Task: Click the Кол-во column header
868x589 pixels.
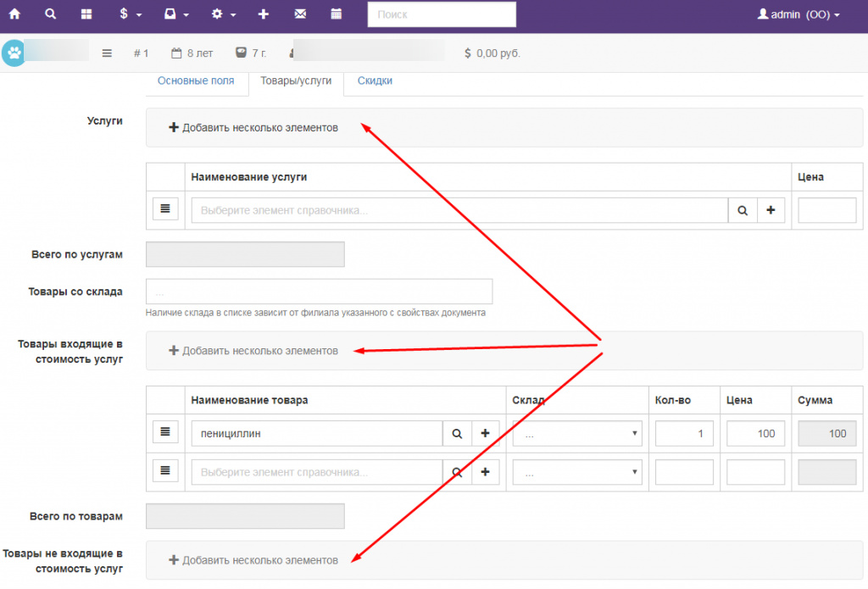Action: [673, 400]
